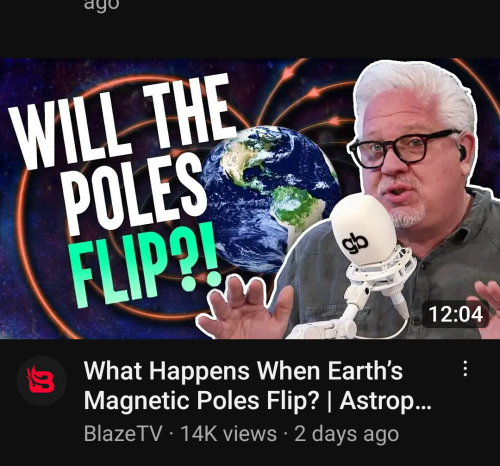This screenshot has width=500, height=466.
Task: Click the 14K views text
Action: (x=228, y=434)
